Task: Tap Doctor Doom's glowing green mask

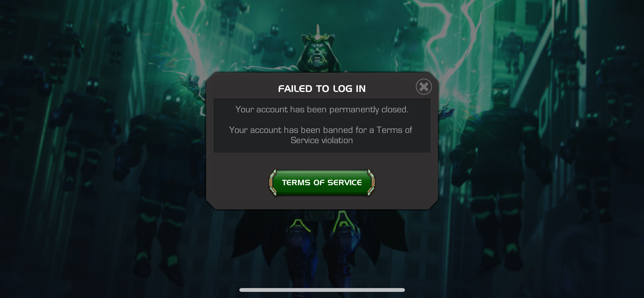Action: pyautogui.click(x=317, y=54)
